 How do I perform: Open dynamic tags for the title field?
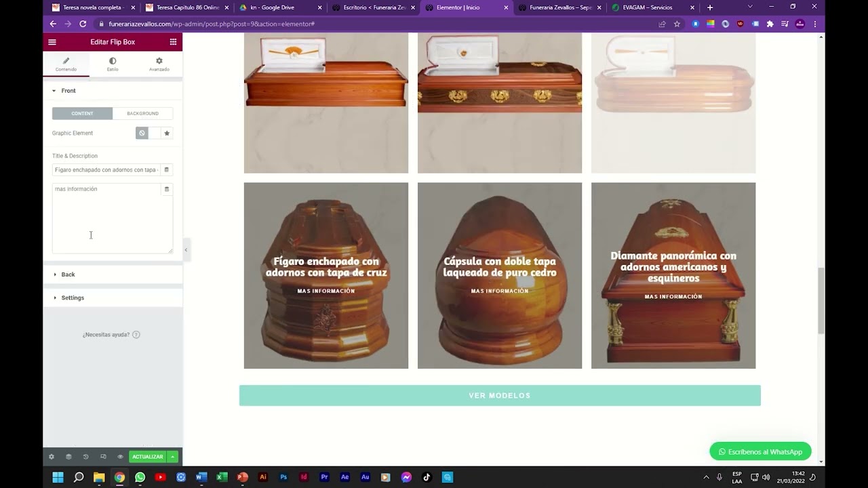tap(166, 169)
